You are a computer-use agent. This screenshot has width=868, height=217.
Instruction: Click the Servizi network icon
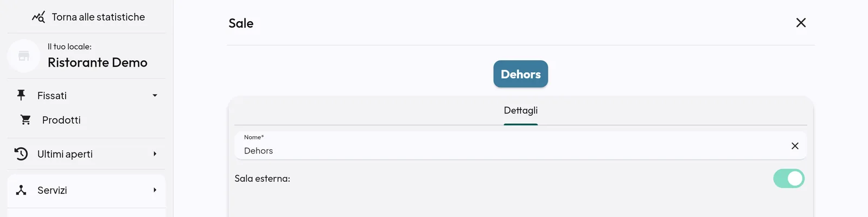click(x=21, y=190)
